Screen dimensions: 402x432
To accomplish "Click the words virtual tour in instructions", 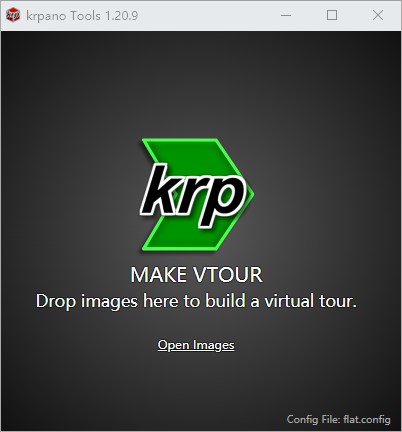I will tap(310, 301).
